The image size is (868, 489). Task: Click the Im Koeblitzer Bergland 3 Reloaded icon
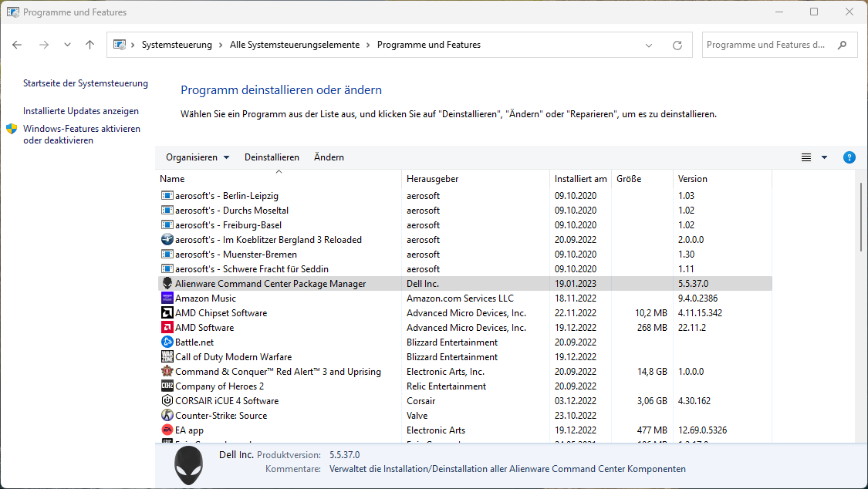point(167,240)
